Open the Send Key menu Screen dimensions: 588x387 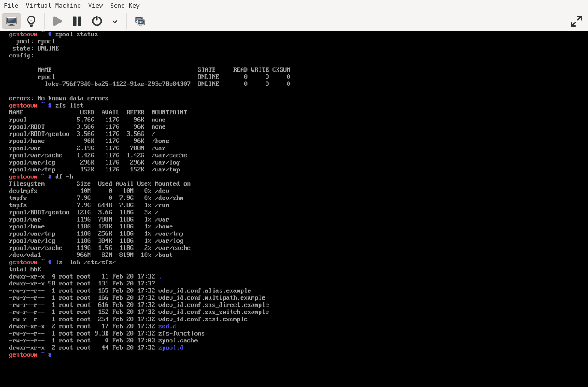[125, 6]
